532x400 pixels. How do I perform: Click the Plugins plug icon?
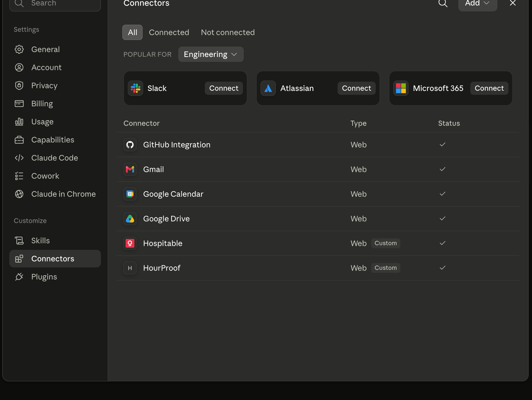19,277
